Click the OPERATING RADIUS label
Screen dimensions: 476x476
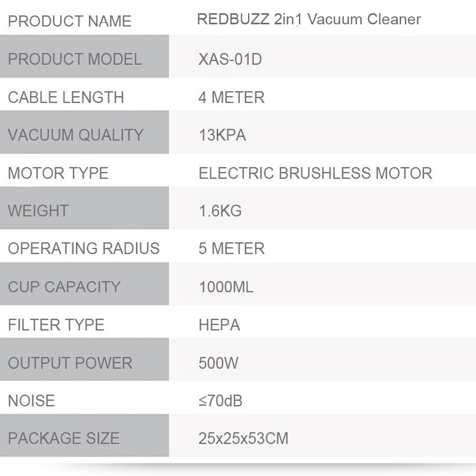[x=84, y=249]
